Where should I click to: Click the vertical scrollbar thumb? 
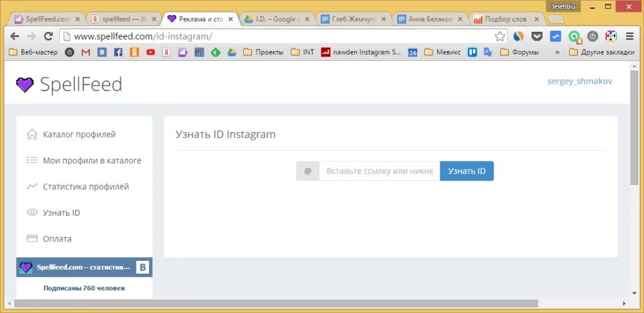click(x=634, y=127)
